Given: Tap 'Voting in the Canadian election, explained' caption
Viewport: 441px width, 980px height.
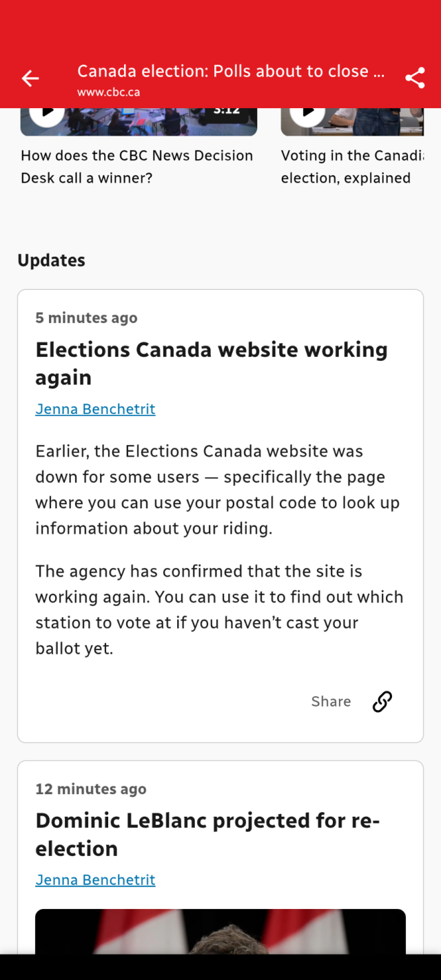Looking at the screenshot, I should pyautogui.click(x=351, y=167).
